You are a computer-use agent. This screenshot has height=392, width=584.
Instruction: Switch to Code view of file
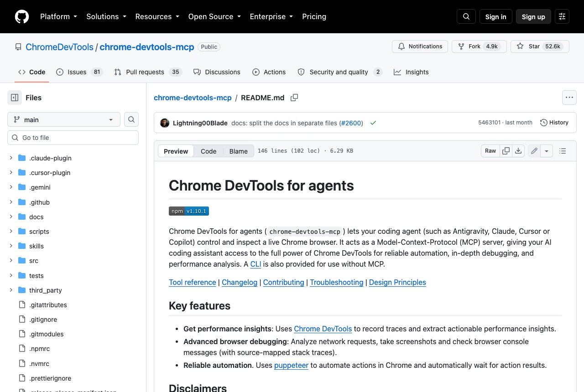209,151
